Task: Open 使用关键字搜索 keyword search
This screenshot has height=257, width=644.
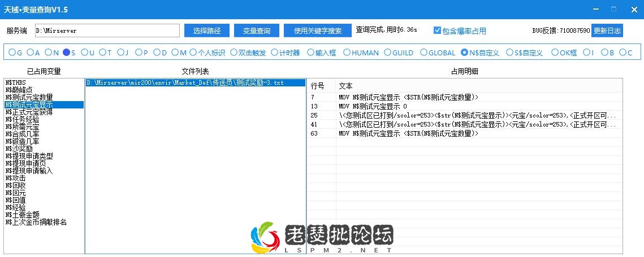Action: 318,31
